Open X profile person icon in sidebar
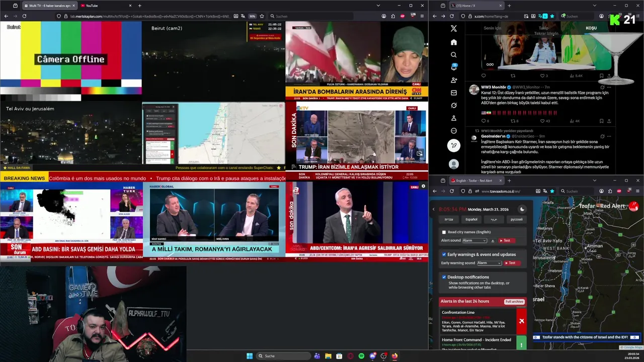Viewport: 644px width, 362px height. tap(453, 118)
